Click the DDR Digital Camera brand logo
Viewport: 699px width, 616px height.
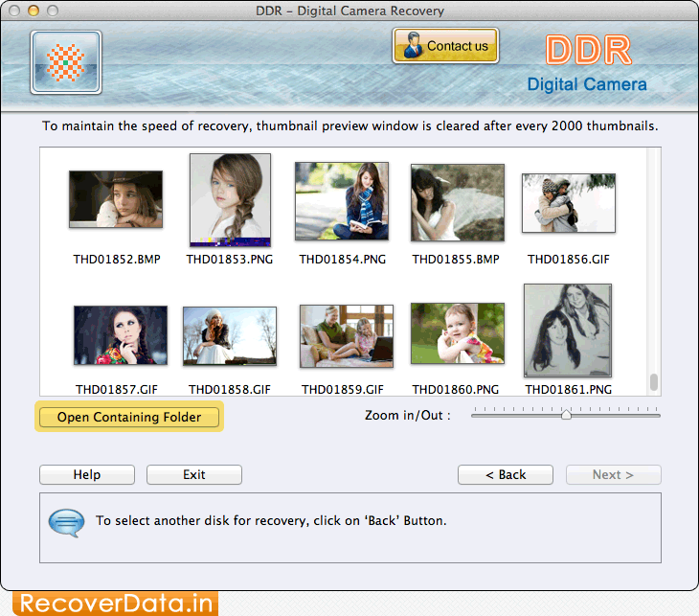(587, 63)
